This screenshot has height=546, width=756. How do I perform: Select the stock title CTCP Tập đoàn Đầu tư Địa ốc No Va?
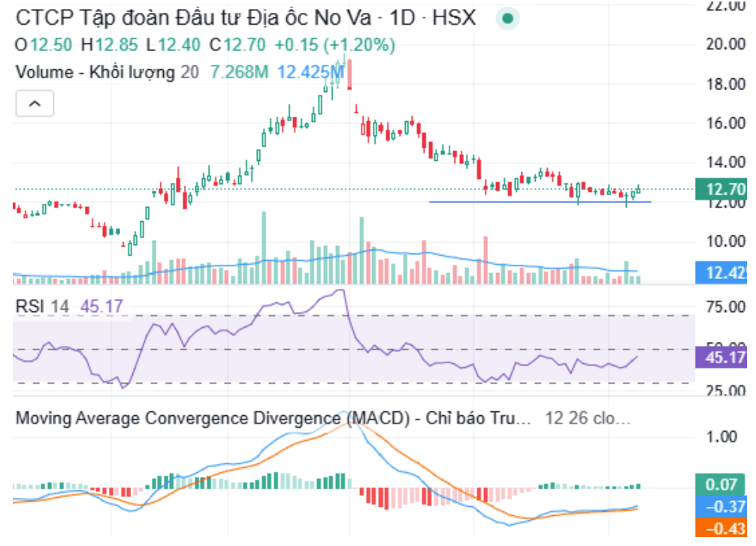pyautogui.click(x=193, y=18)
